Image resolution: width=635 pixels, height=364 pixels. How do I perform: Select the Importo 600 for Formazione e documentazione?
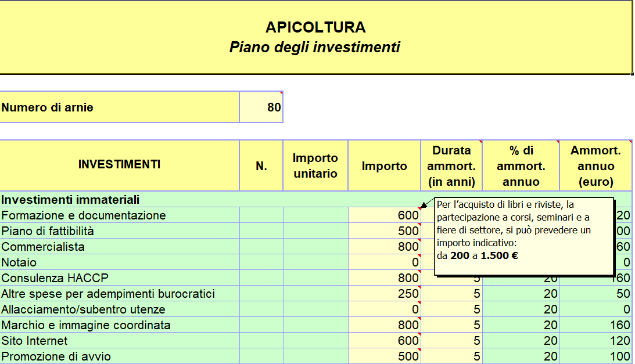(x=385, y=215)
